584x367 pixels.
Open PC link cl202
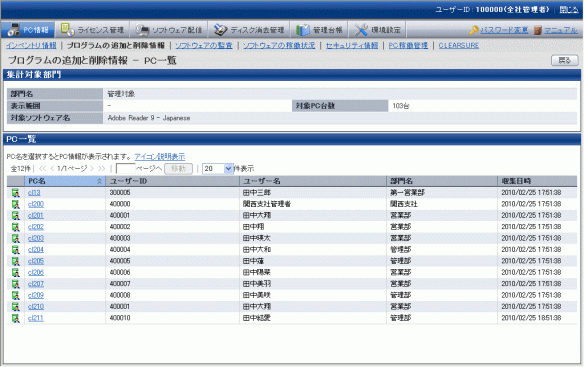(x=36, y=227)
